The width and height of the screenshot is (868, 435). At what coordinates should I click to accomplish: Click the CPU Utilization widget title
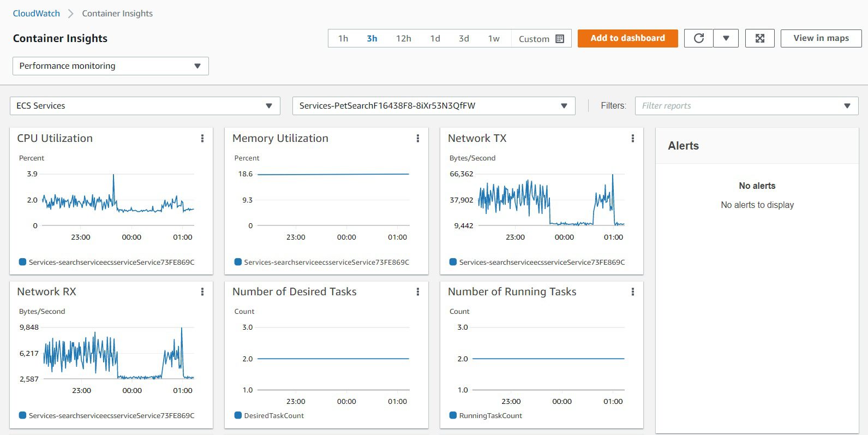click(55, 139)
